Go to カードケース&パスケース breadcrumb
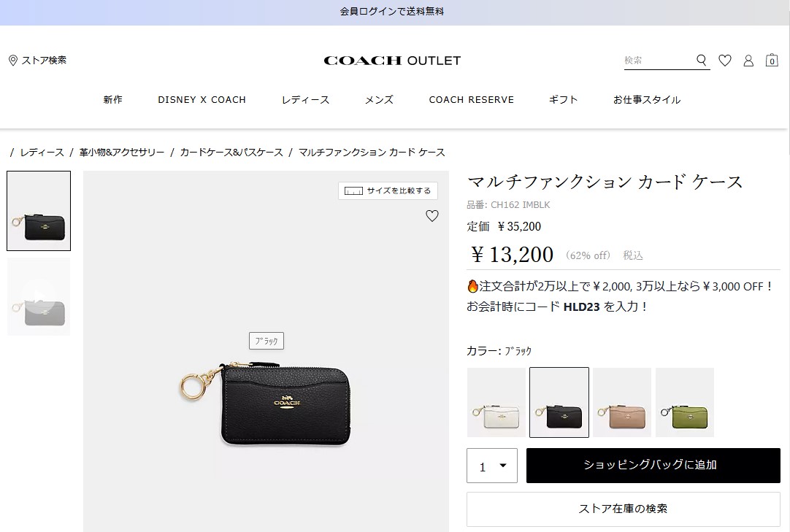The width and height of the screenshot is (790, 532). point(231,152)
